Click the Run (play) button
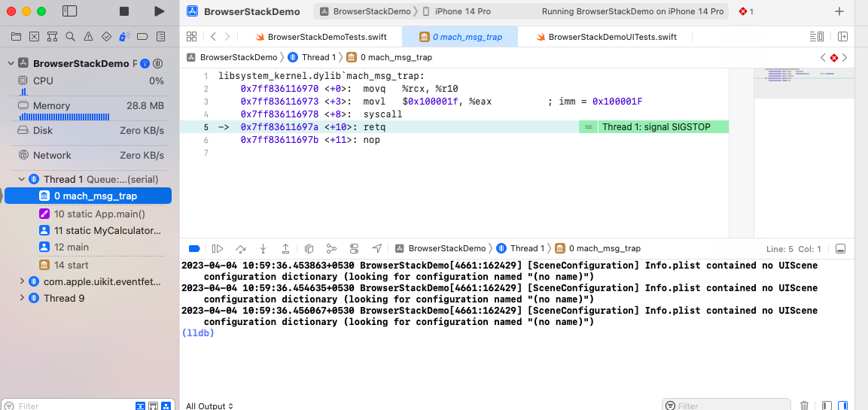This screenshot has height=410, width=868. [159, 11]
